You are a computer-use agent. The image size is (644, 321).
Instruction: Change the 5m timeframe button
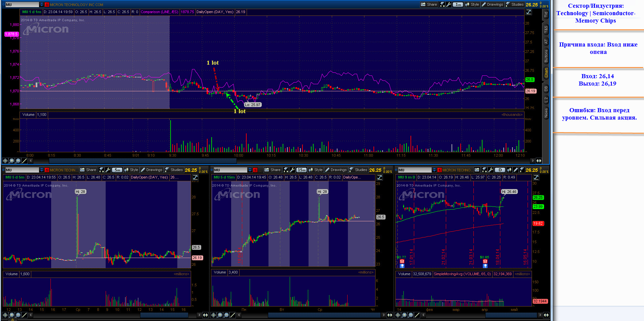[117, 170]
